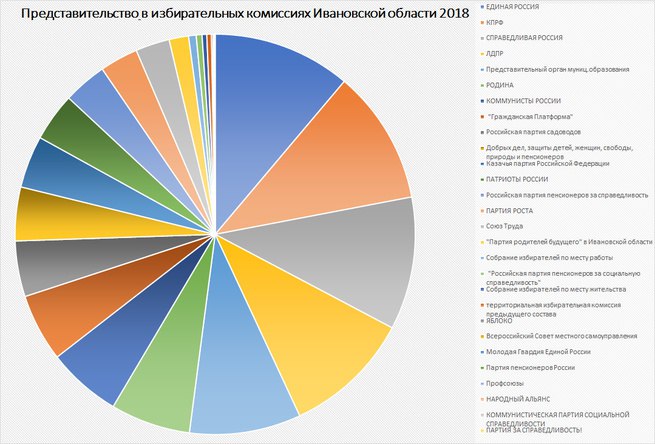Image resolution: width=655 pixels, height=444 pixels.
Task: Select the КПРФ legend entry
Action: tap(492, 22)
